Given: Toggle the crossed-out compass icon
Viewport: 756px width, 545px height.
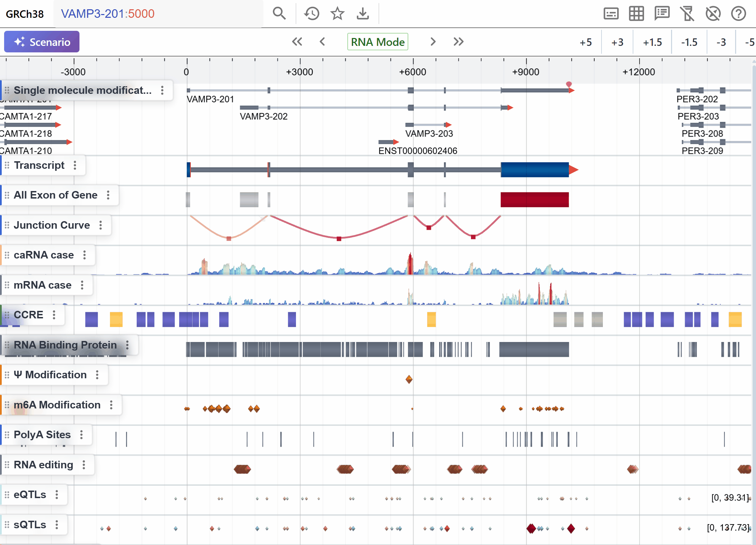Looking at the screenshot, I should [x=713, y=14].
